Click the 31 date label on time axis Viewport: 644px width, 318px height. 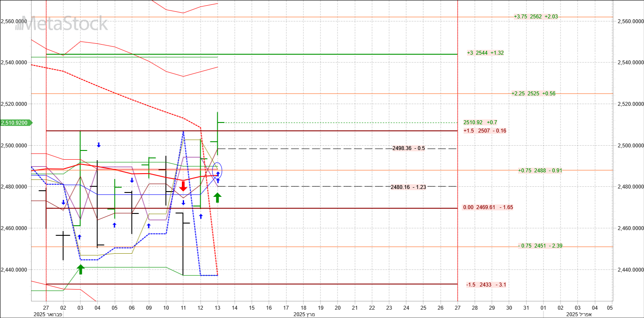tap(526, 308)
